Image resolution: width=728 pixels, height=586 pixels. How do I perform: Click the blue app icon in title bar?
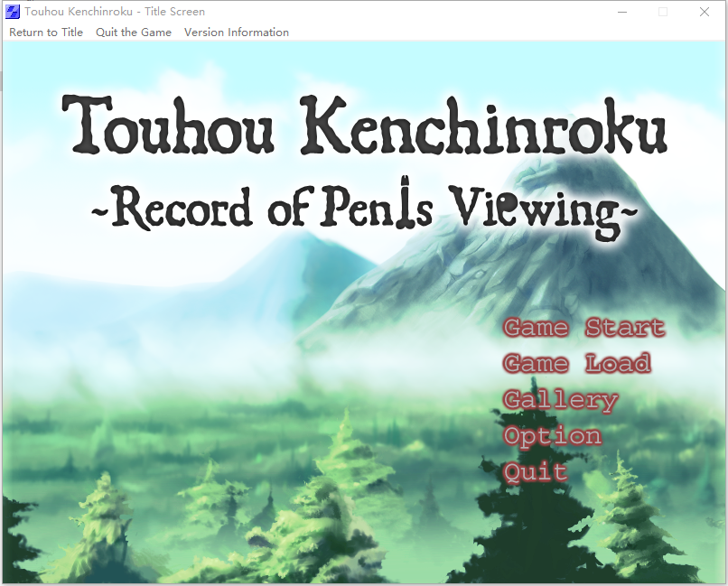[x=14, y=12]
